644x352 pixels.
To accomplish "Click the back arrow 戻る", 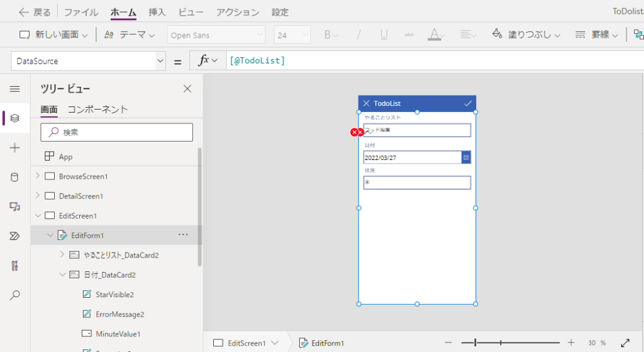I will (35, 13).
